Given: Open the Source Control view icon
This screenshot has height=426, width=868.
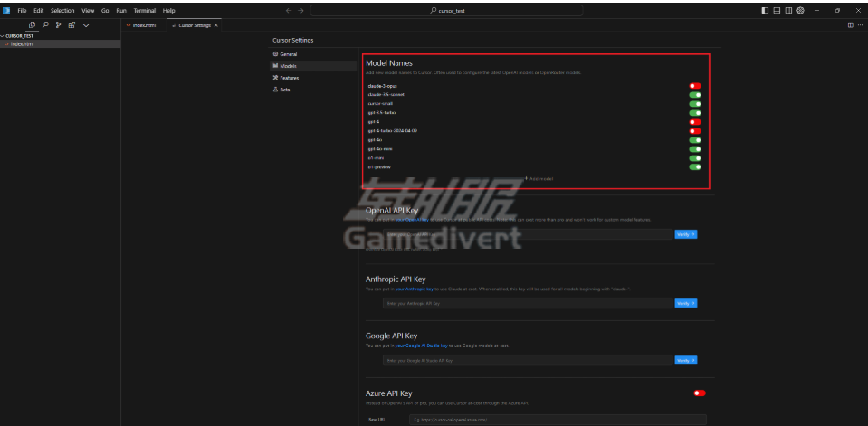Looking at the screenshot, I should click(x=58, y=25).
